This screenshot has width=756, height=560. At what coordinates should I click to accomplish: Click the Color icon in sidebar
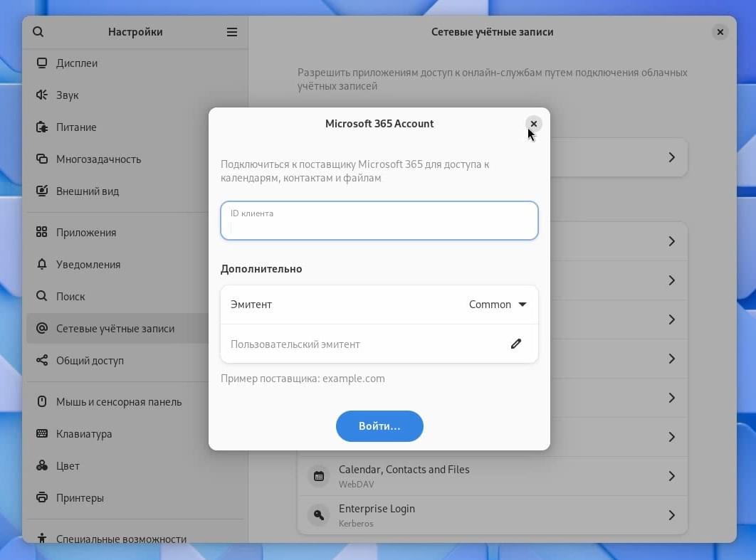pyautogui.click(x=42, y=465)
